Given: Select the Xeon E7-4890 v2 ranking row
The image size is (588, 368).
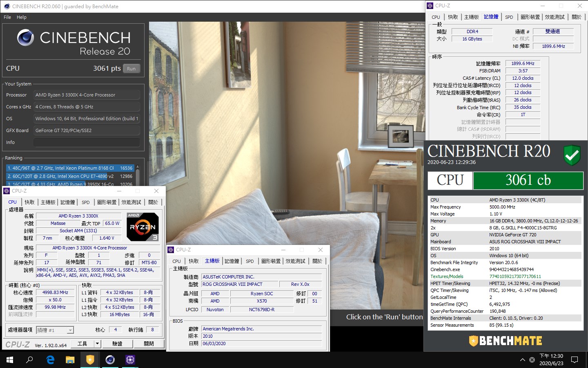Looking at the screenshot, I should click(x=69, y=176).
